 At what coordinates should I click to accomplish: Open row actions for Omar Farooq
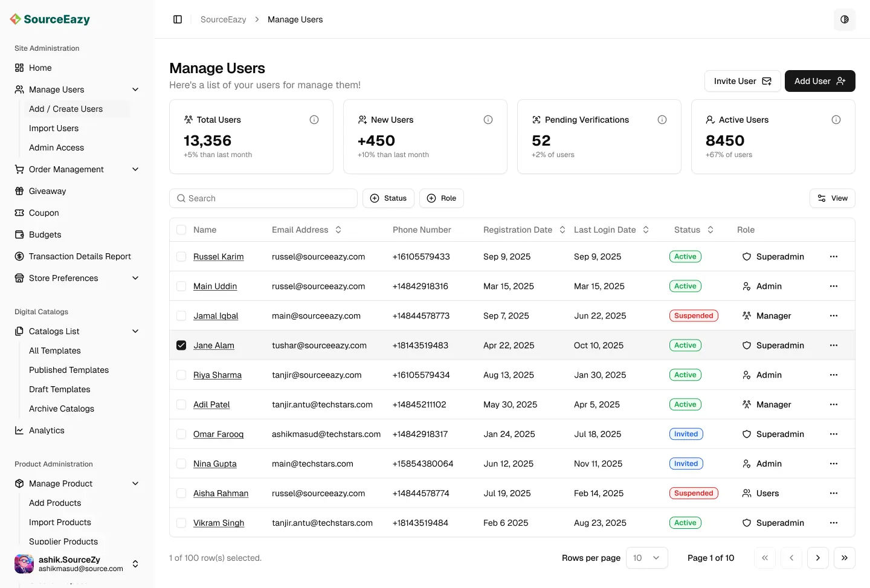tap(834, 435)
